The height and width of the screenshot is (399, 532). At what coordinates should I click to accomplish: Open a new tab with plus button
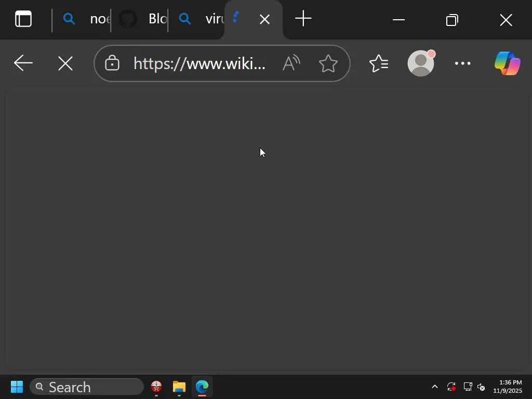pos(303,18)
